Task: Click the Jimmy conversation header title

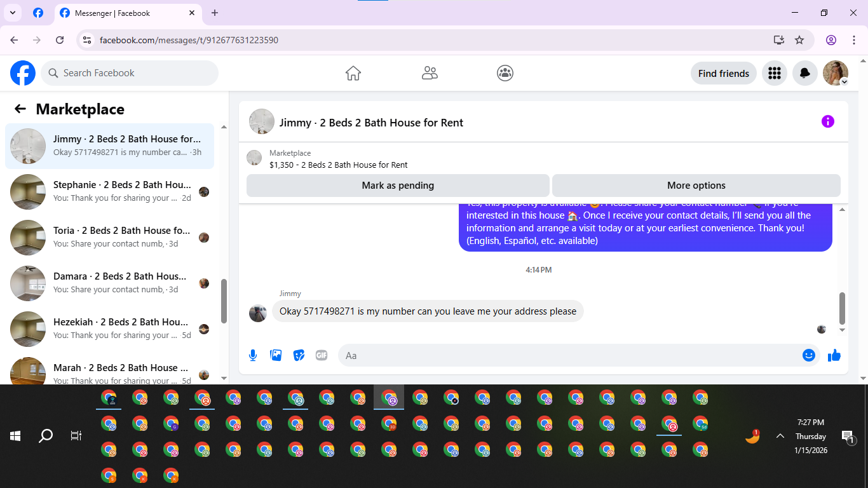Action: pos(371,123)
